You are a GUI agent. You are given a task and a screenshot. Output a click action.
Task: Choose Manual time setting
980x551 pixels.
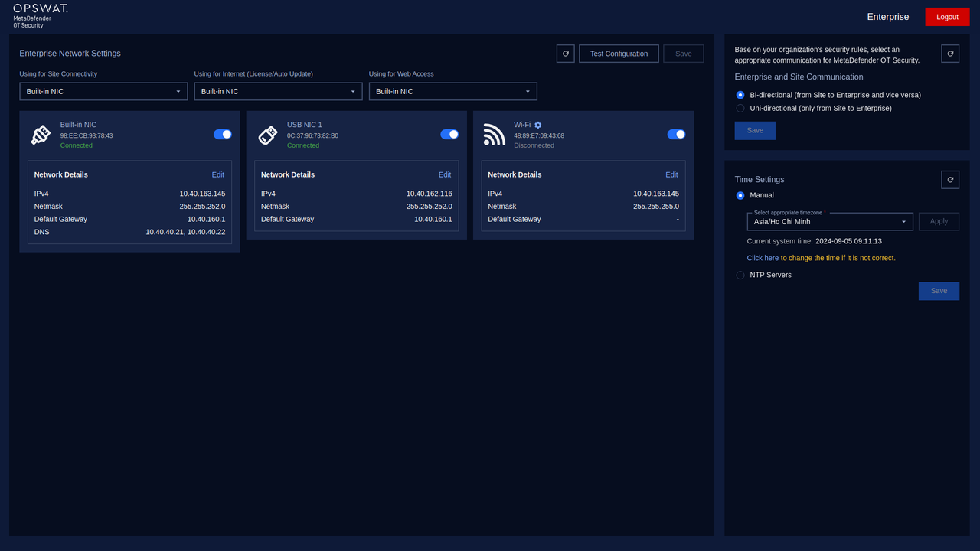(740, 195)
